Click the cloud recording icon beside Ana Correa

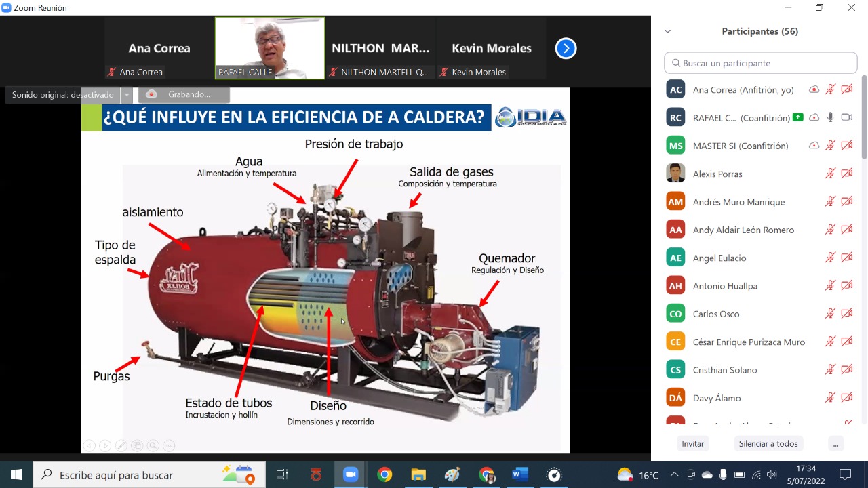(x=814, y=89)
